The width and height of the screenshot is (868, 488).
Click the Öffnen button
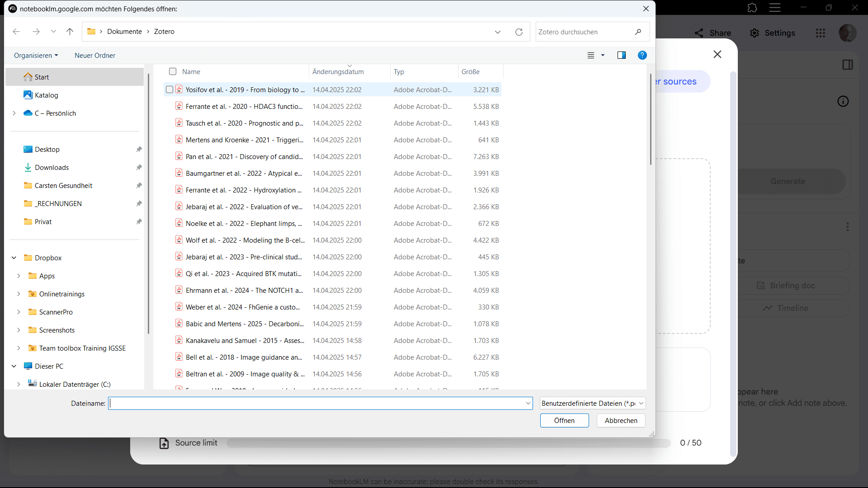pyautogui.click(x=564, y=421)
